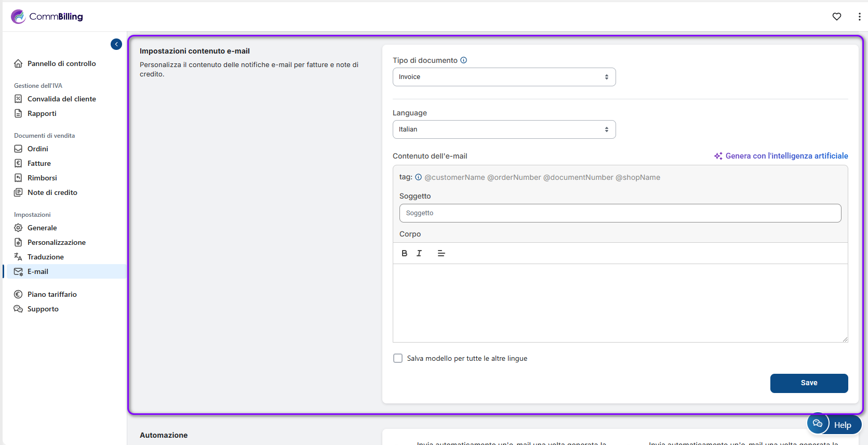Go to Pannello di controllo
The width and height of the screenshot is (868, 445).
[x=61, y=63]
